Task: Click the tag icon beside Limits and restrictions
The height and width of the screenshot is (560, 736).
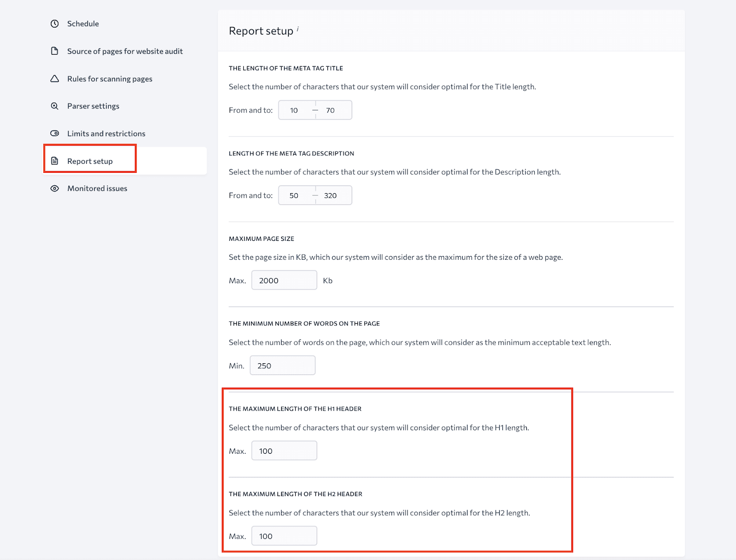Action: [x=54, y=133]
